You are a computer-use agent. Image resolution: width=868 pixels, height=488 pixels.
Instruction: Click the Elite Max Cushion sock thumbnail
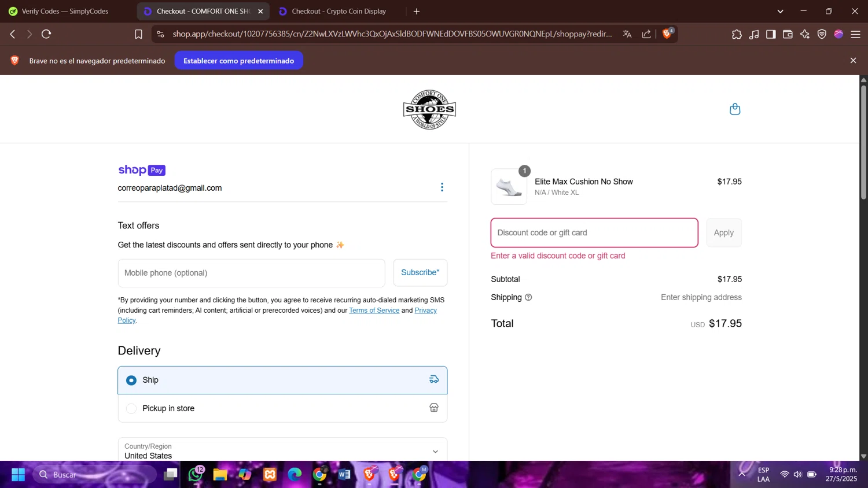point(509,187)
